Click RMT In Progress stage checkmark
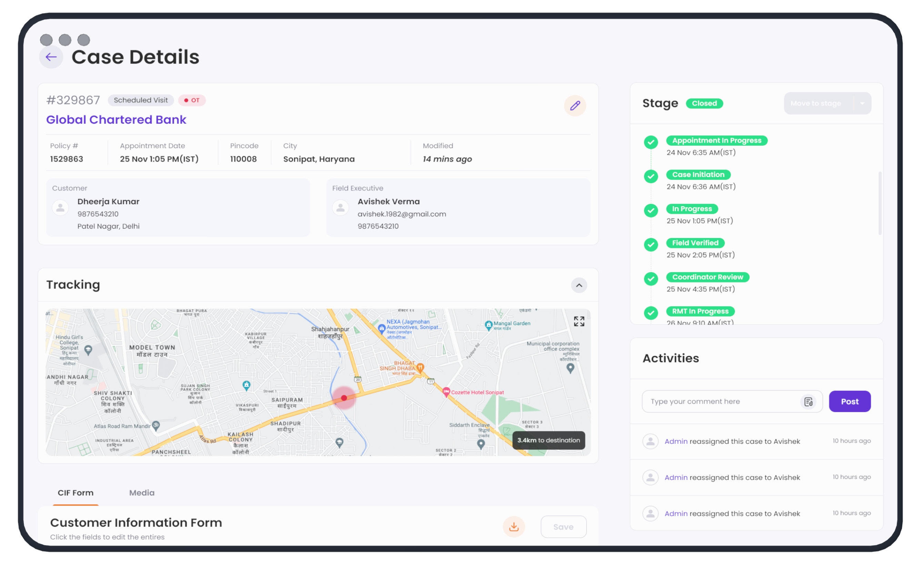The height and width of the screenshot is (565, 924). click(651, 312)
